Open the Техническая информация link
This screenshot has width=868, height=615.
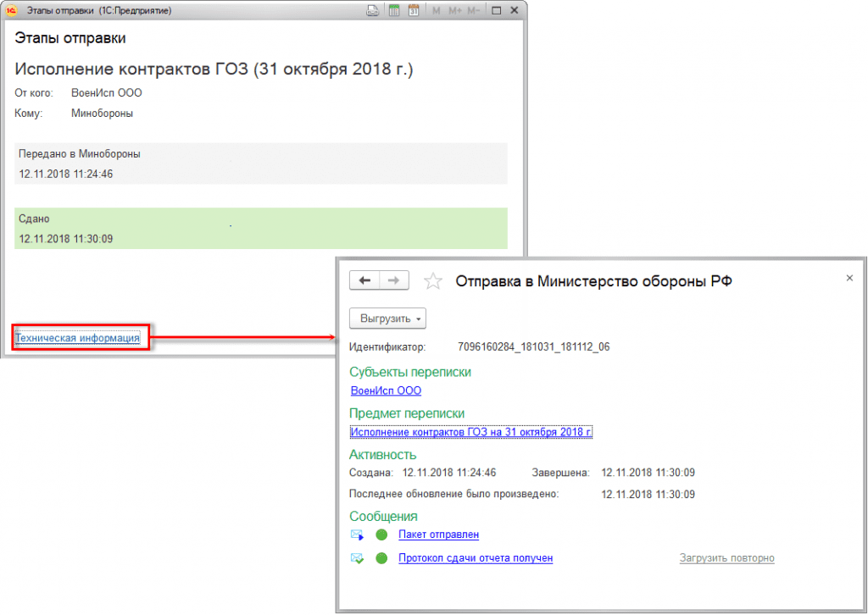[x=77, y=338]
